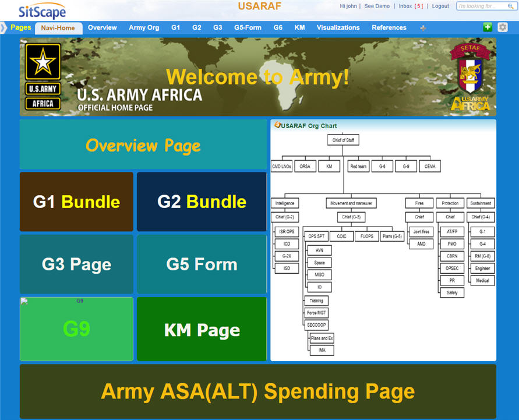
Task: Open the G6 tab
Action: pyautogui.click(x=278, y=27)
